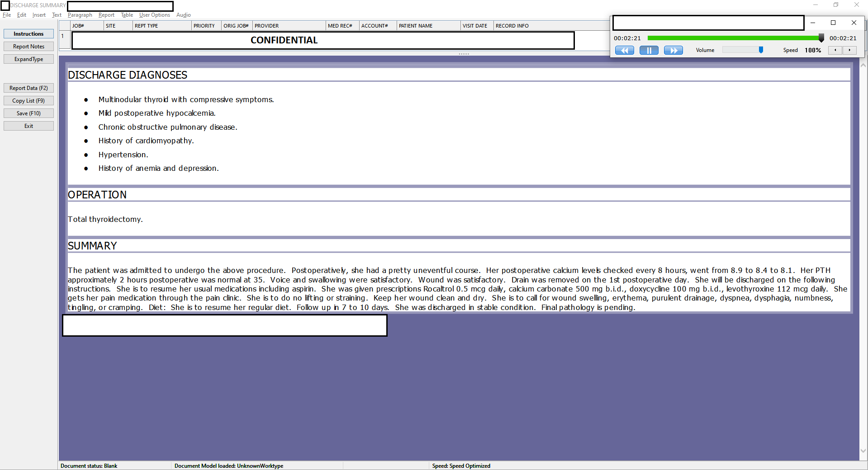Click the document scrollbar down arrow
This screenshot has height=470, width=868.
click(863, 451)
